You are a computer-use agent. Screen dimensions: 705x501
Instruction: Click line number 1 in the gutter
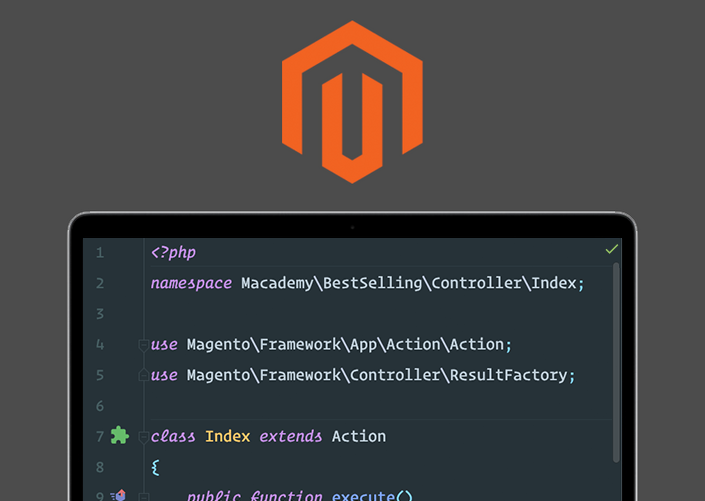100,253
